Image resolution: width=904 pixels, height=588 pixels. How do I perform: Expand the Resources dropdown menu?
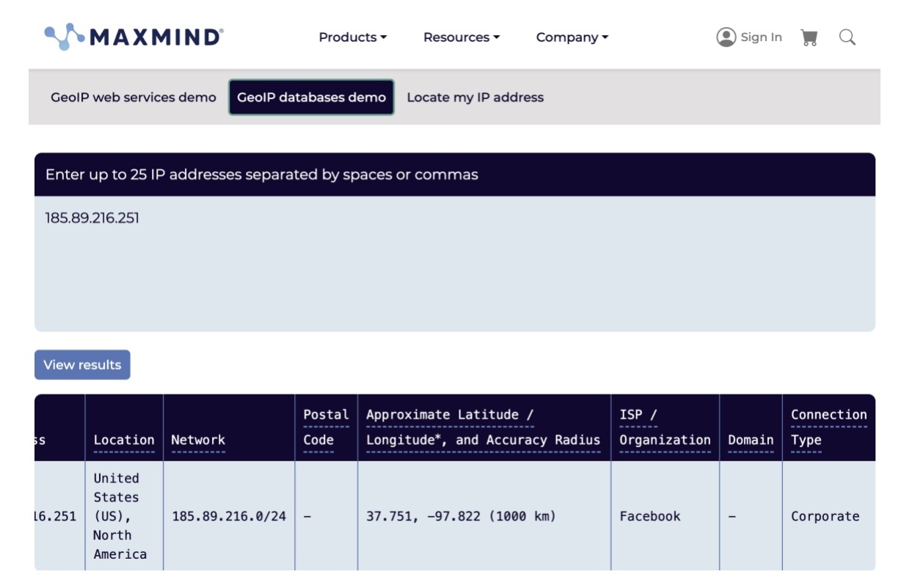coord(461,37)
